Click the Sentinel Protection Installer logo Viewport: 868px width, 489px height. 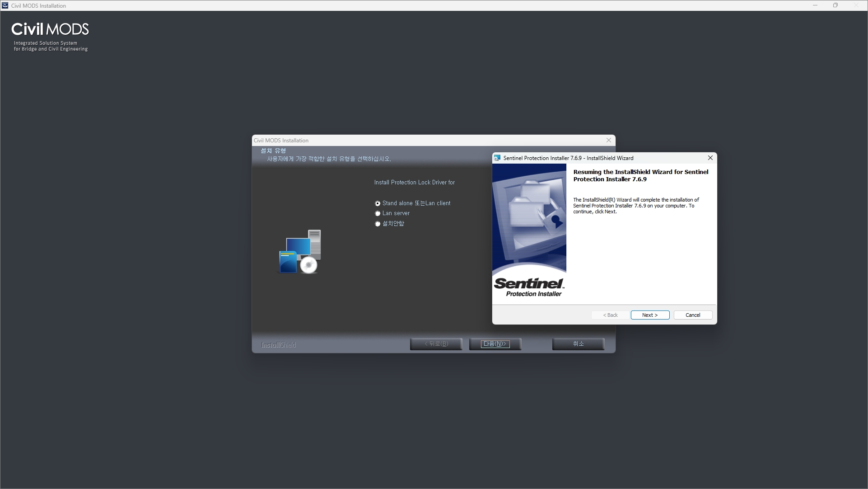tap(529, 287)
